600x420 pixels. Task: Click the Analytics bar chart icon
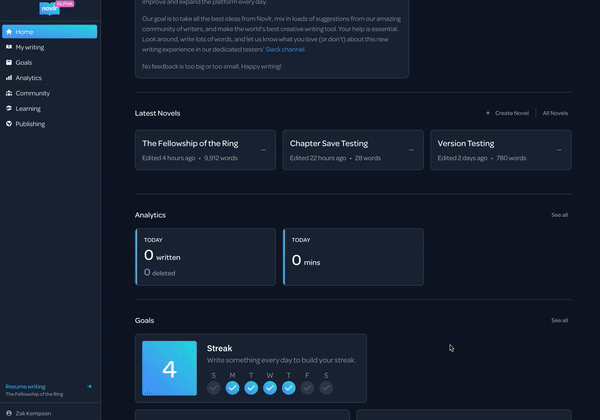[x=9, y=78]
